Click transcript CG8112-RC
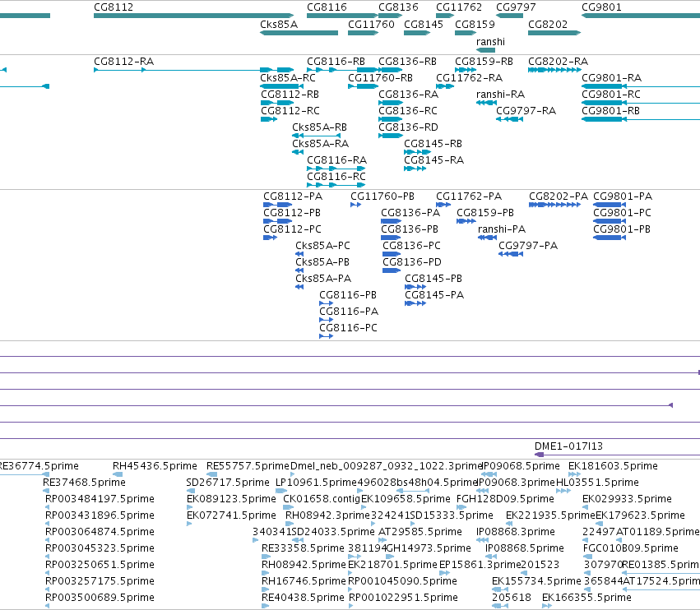 [x=269, y=119]
